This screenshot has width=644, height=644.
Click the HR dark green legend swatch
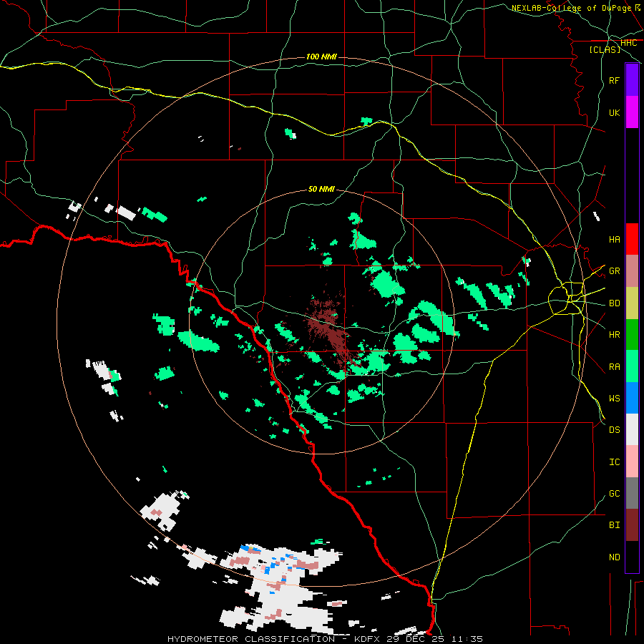pos(632,334)
